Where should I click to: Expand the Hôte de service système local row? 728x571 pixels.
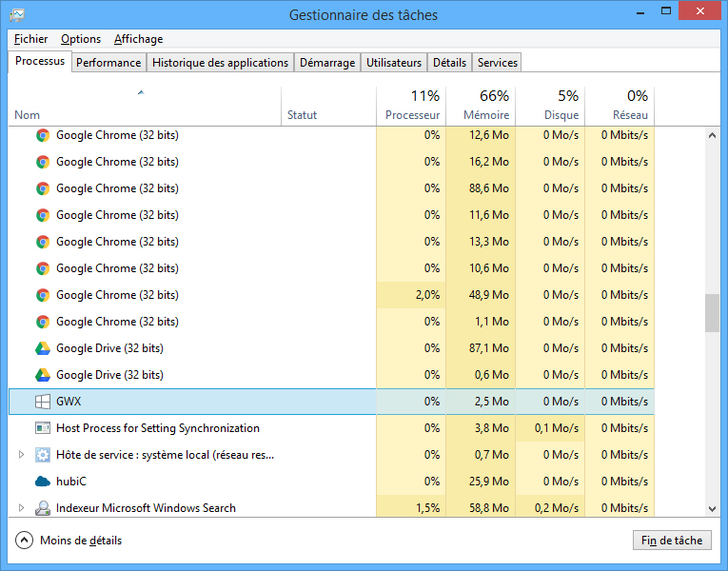pos(22,455)
